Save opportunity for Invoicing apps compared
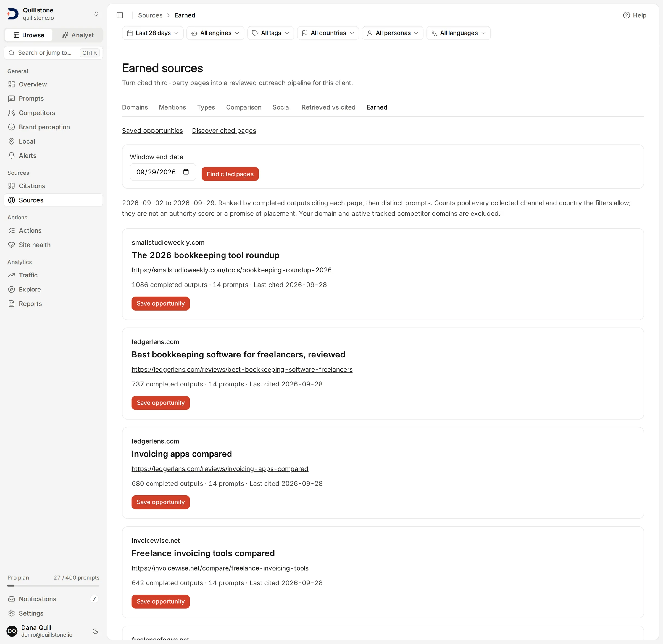This screenshot has height=644, width=663. (x=161, y=502)
